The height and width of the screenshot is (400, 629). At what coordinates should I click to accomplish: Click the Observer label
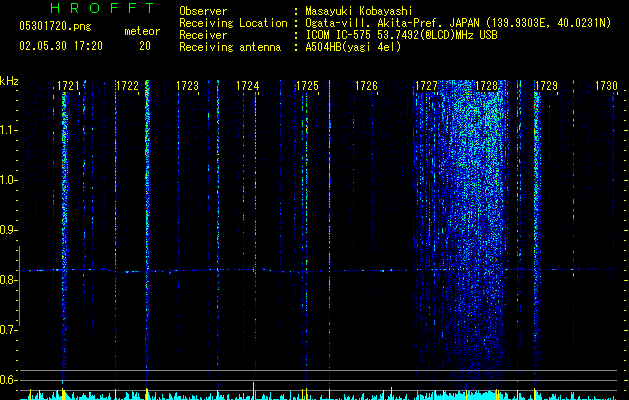[x=203, y=11]
